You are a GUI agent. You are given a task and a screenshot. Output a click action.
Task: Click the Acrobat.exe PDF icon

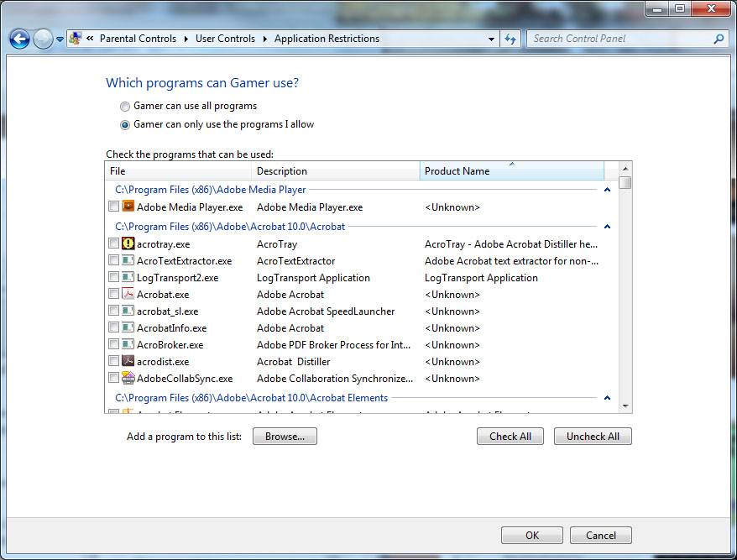pyautogui.click(x=128, y=294)
